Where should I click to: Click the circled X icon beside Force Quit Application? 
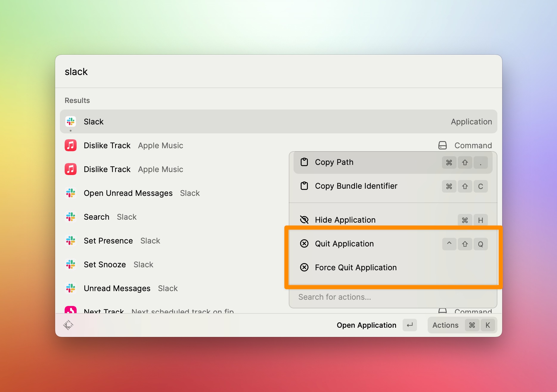[304, 267]
